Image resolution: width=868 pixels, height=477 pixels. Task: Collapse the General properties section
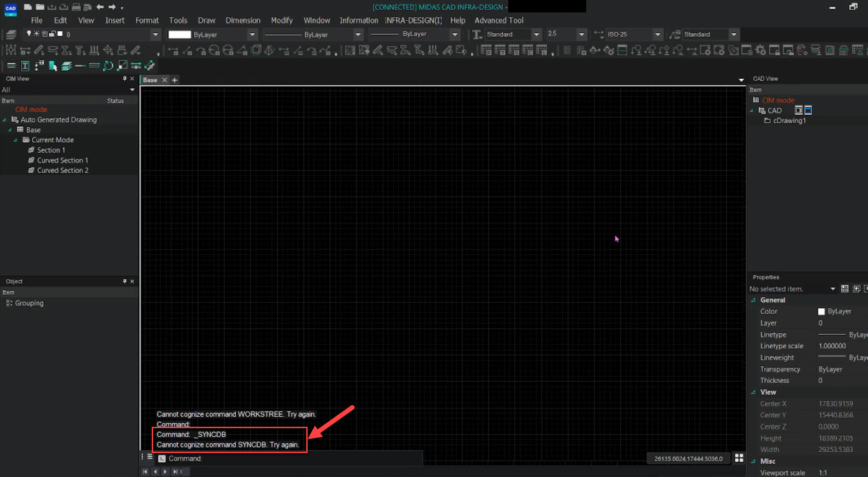pos(753,300)
